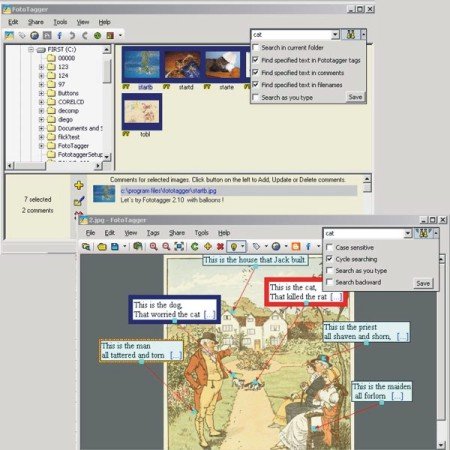Click the green rotate arrow icon
The image size is (450, 450).
195,247
